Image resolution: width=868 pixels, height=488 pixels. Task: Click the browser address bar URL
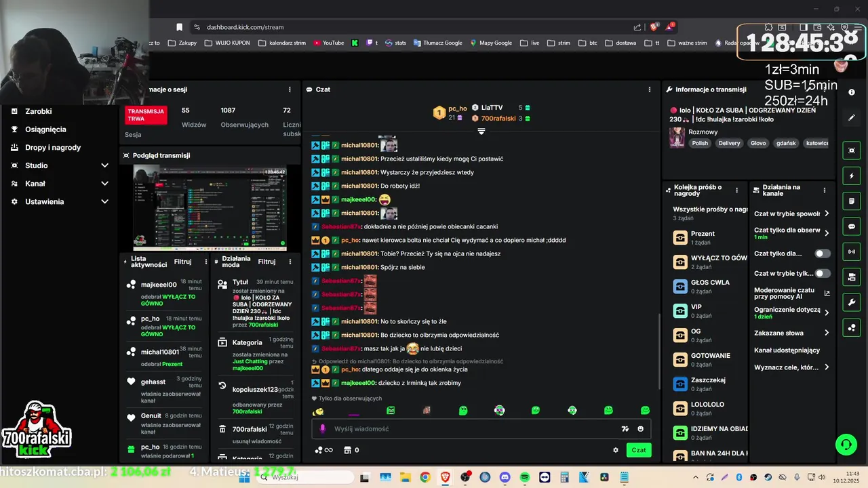(245, 27)
